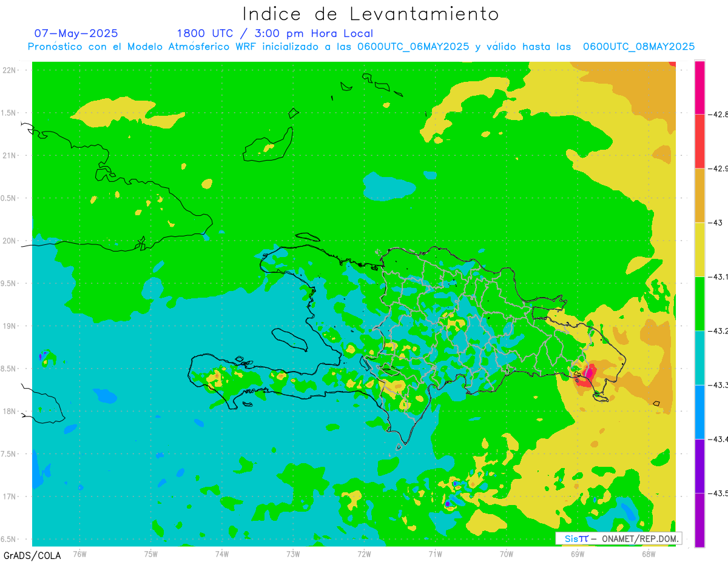Click the legend value '-43'
Screen dimensions: 728x562
[715, 222]
